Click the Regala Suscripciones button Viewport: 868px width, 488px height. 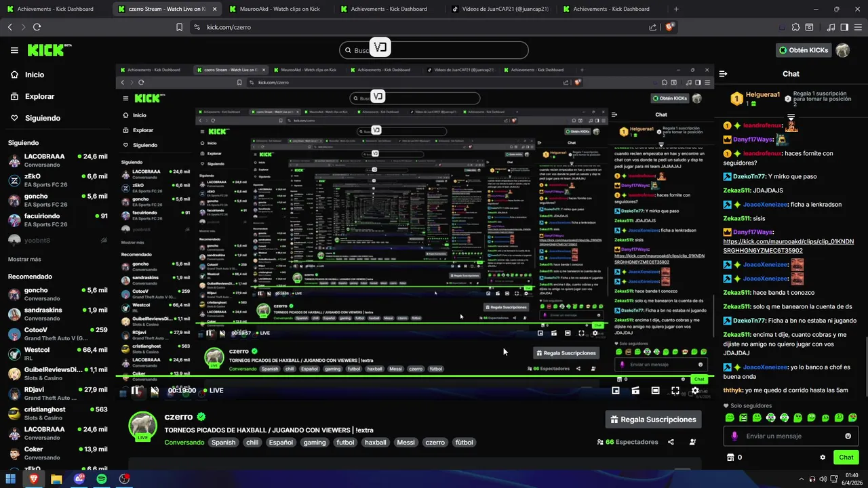click(x=653, y=420)
